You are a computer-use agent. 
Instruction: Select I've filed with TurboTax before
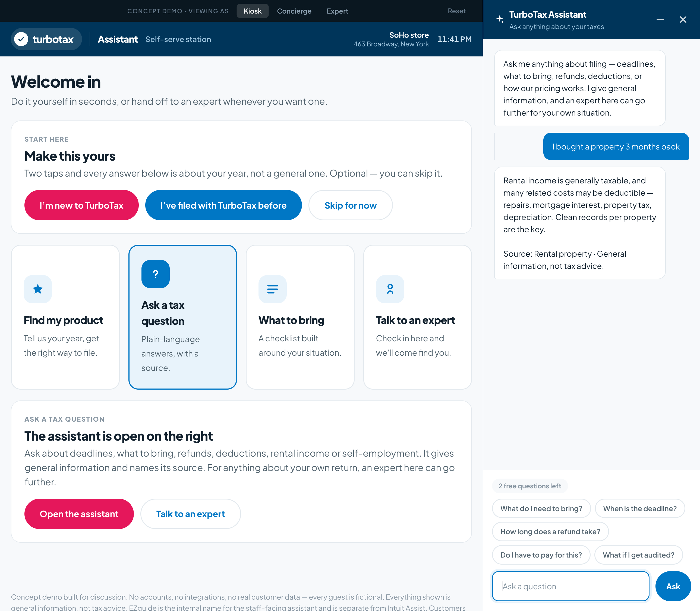click(x=223, y=205)
